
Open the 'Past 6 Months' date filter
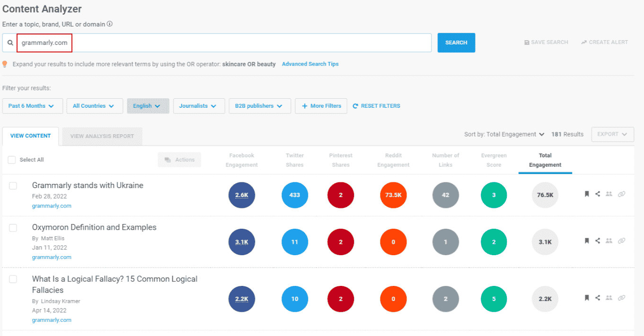point(33,106)
